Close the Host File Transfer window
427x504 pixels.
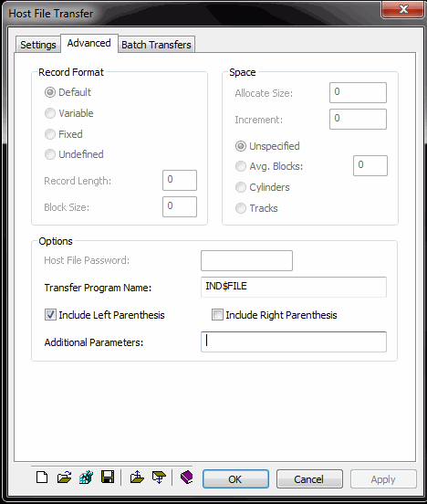[x=403, y=9]
